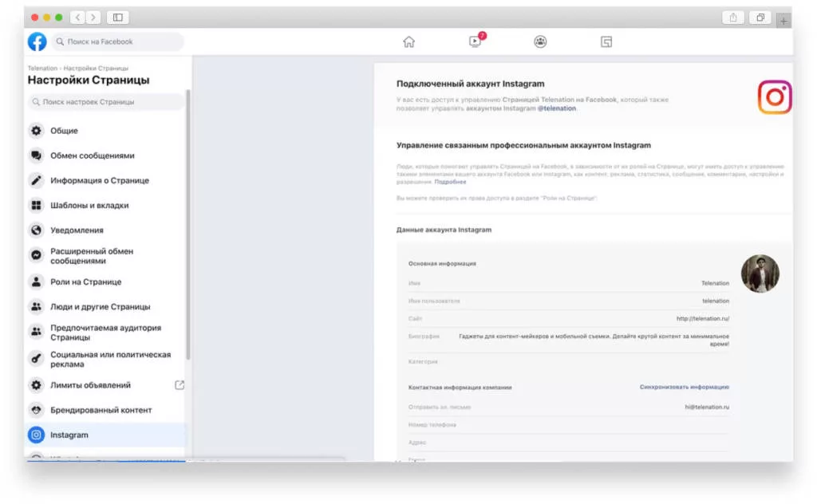Viewport: 817px width, 504px height.
Task: Click the globe icon beside Уведомления
Action: (36, 230)
